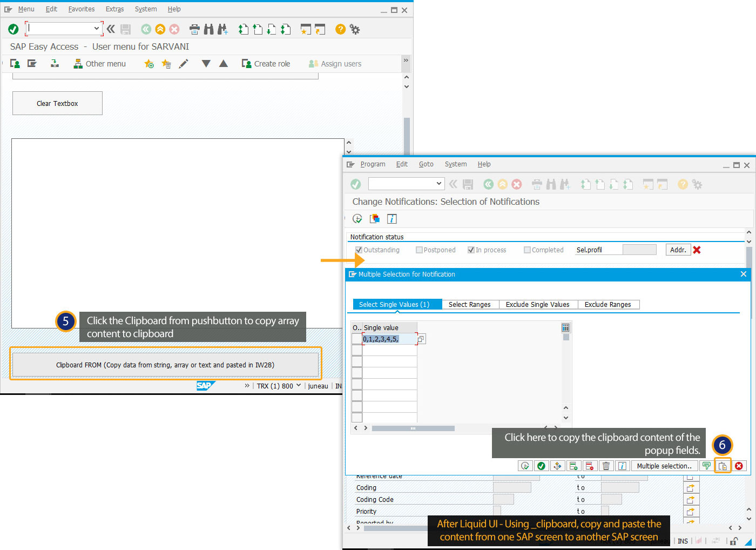
Task: Switch to Exclude Ranges tab
Action: (608, 304)
